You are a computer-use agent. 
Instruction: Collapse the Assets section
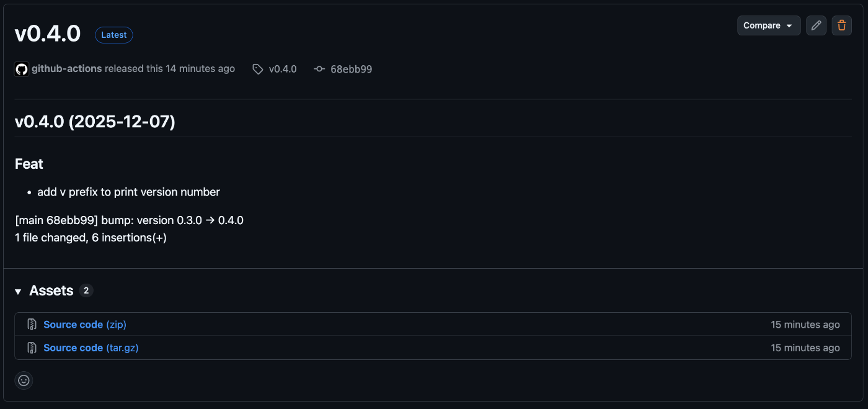click(17, 290)
